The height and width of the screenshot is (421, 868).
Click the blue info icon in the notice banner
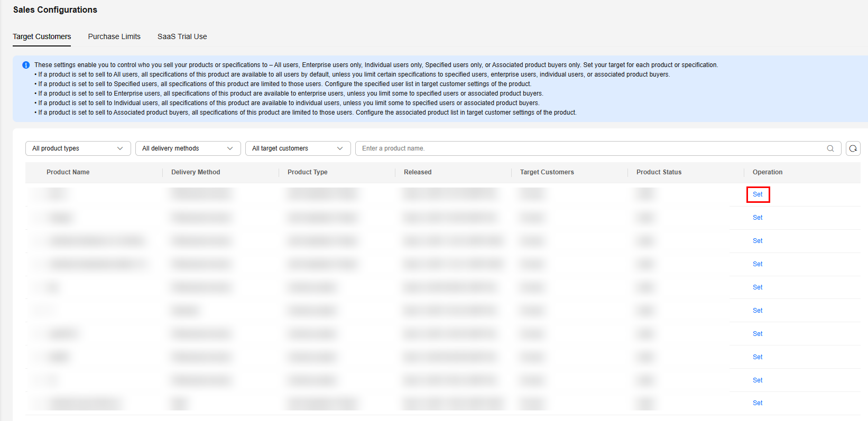click(x=26, y=65)
